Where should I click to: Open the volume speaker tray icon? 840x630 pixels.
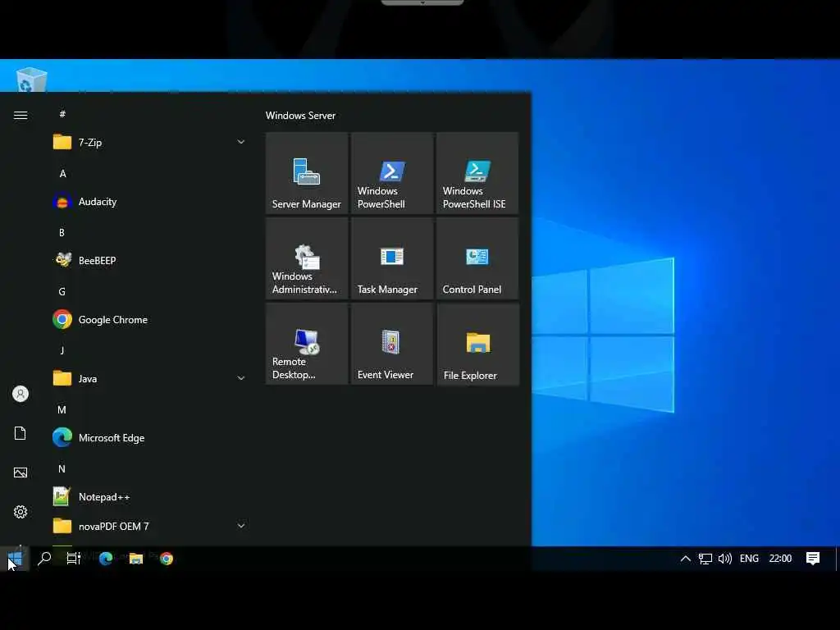click(x=725, y=559)
